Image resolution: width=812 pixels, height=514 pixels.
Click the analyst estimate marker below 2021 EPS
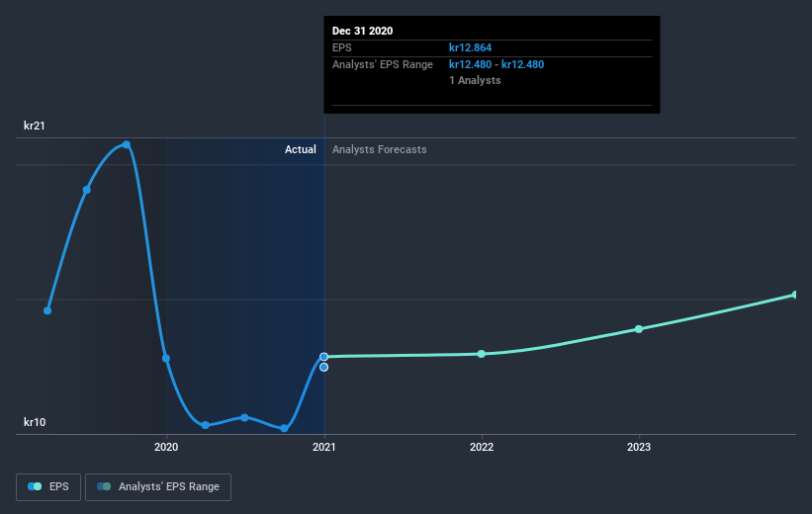click(323, 367)
